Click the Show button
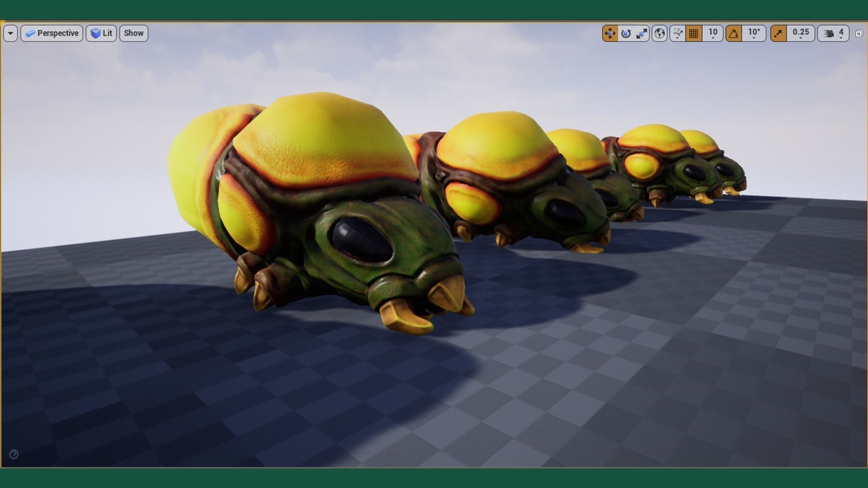Image resolution: width=868 pixels, height=488 pixels. pos(133,33)
